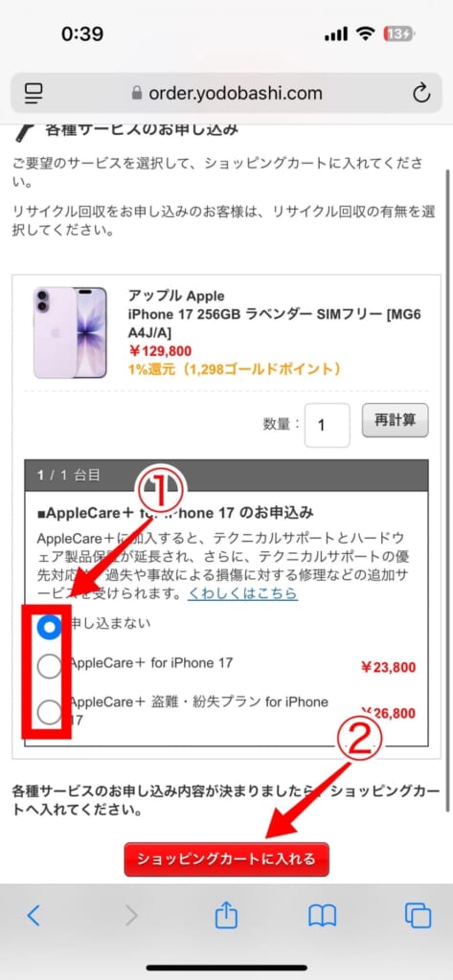Choose AppleCare+ for iPhone 17 radio button
The width and height of the screenshot is (453, 980).
(x=50, y=667)
